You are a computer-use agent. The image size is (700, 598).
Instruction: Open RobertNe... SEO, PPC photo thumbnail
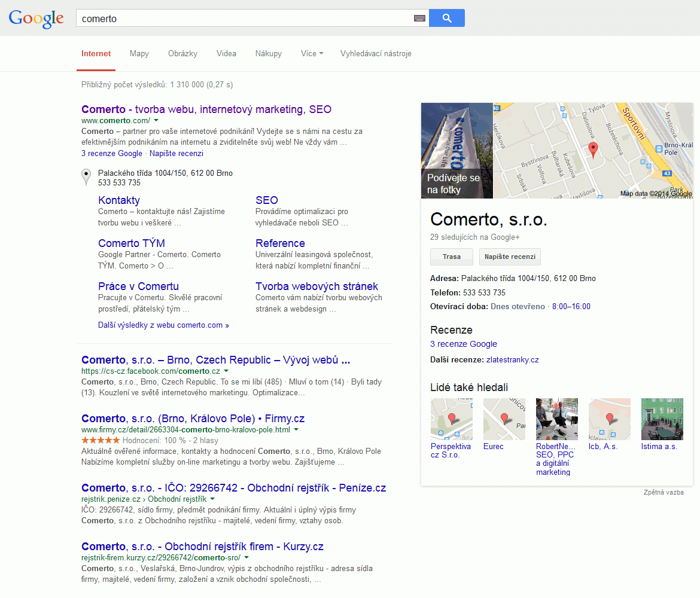coord(556,419)
